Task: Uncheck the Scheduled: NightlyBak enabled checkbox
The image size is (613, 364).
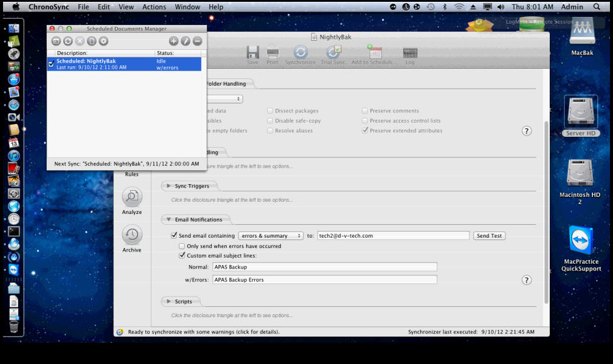Action: coord(51,64)
